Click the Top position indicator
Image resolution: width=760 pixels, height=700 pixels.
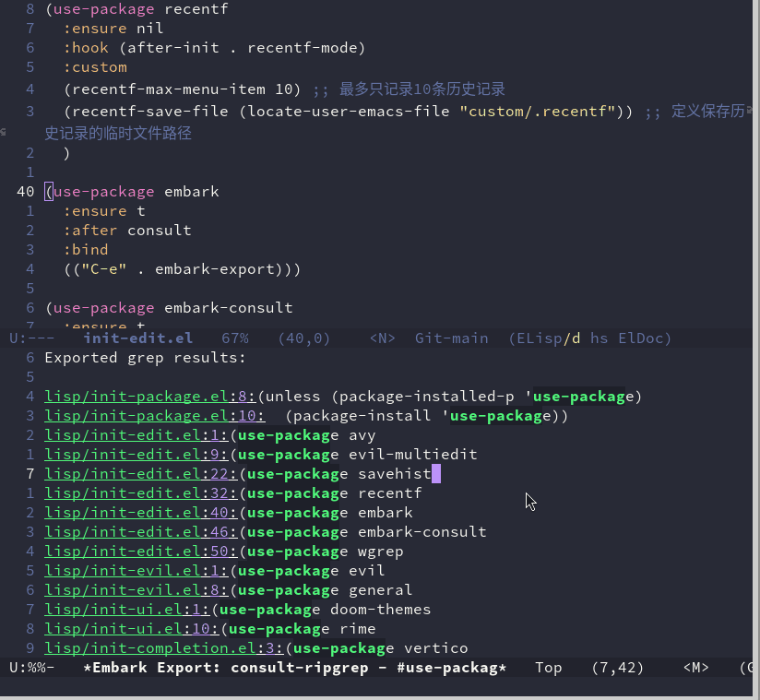(549, 668)
